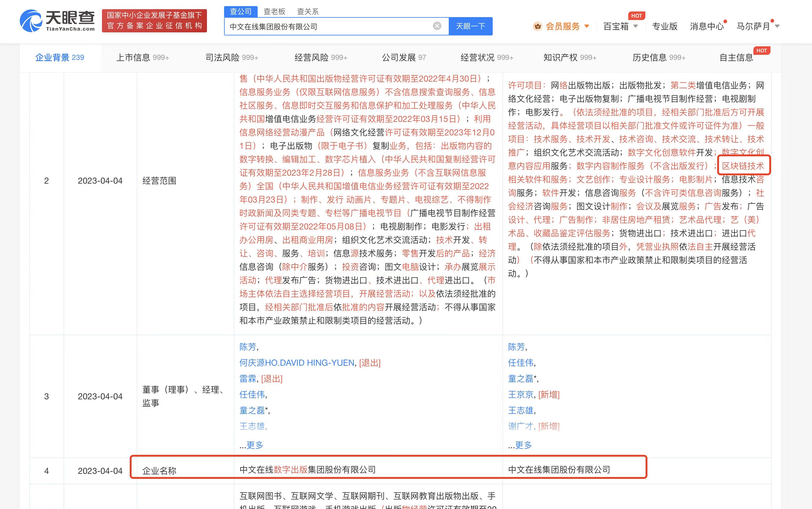Open 王京京 profile link
This screenshot has height=509, width=812.
click(520, 394)
